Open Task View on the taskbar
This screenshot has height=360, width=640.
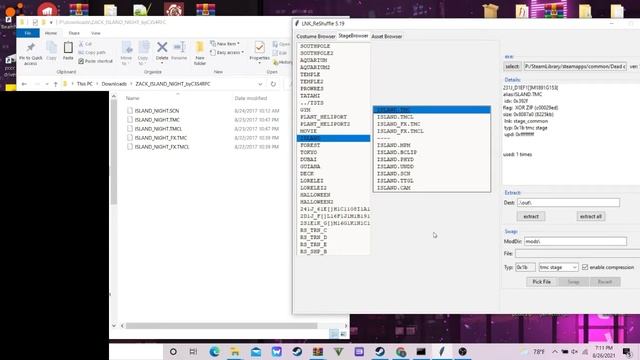click(193, 351)
